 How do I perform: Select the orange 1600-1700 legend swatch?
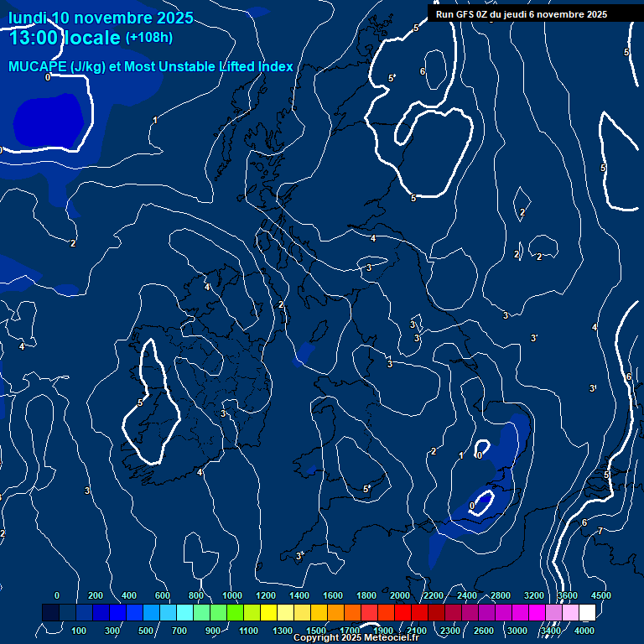click(x=335, y=612)
